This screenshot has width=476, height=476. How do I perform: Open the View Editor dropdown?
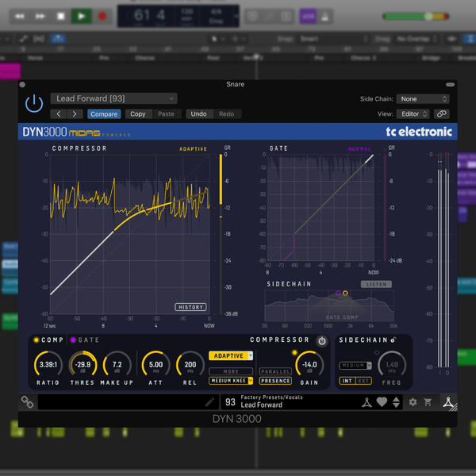tap(413, 113)
